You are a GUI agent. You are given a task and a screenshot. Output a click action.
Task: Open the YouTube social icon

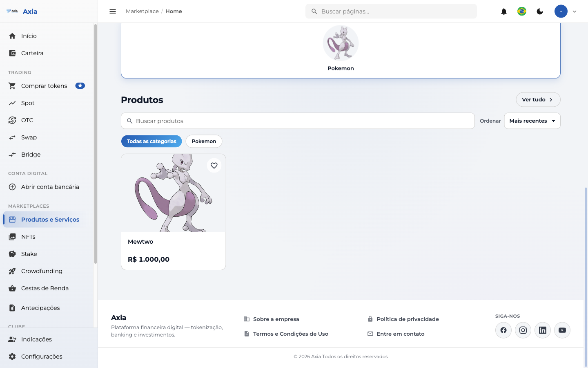562,330
